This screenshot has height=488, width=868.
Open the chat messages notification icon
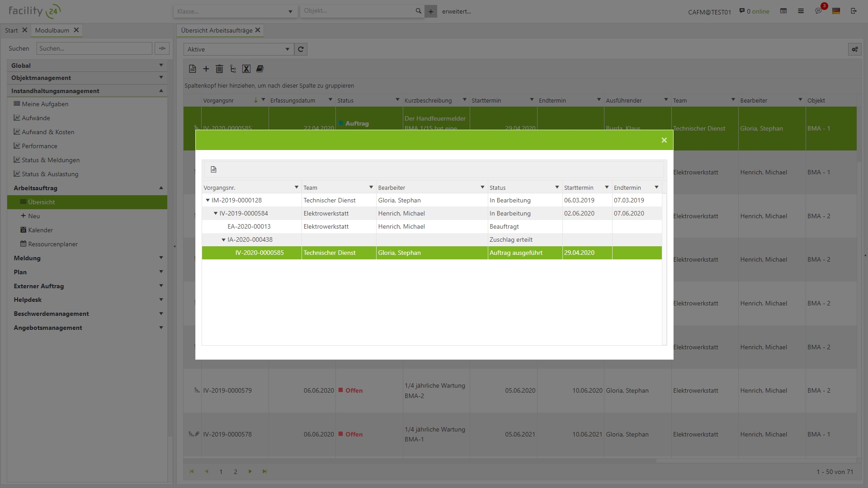click(x=818, y=11)
